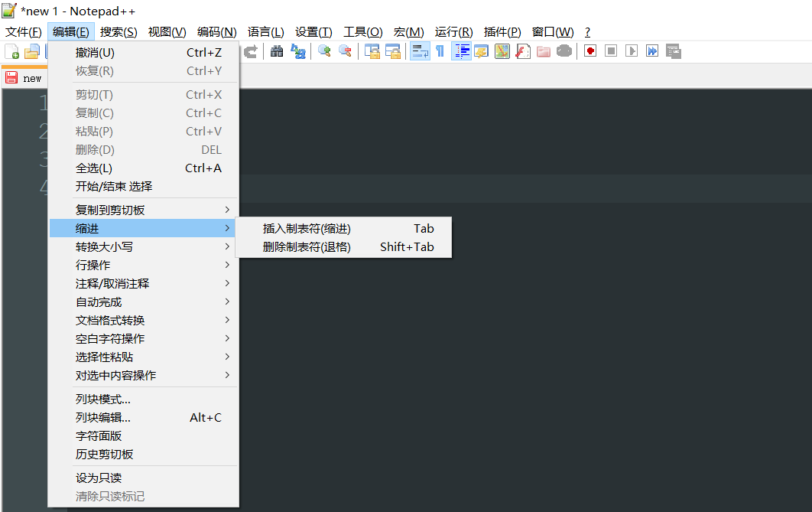Click the function list toolbar icon

tap(523, 51)
